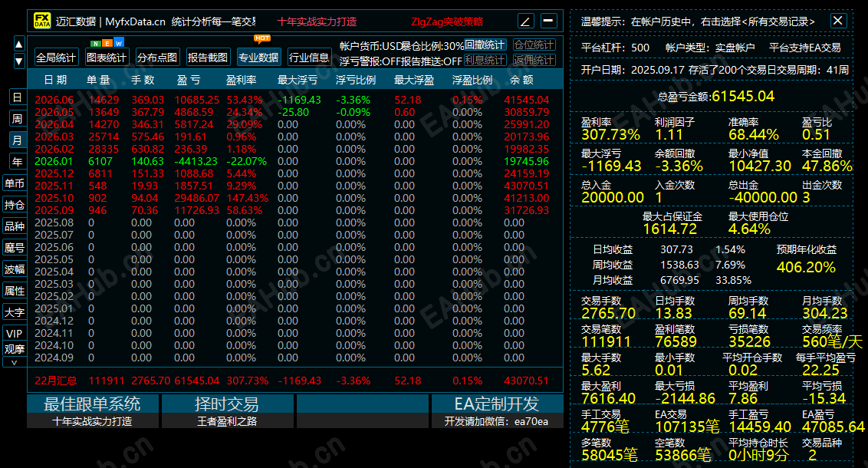This screenshot has height=468, width=868.
Task: Click the up arrow on the left sidebar
Action: [x=19, y=44]
